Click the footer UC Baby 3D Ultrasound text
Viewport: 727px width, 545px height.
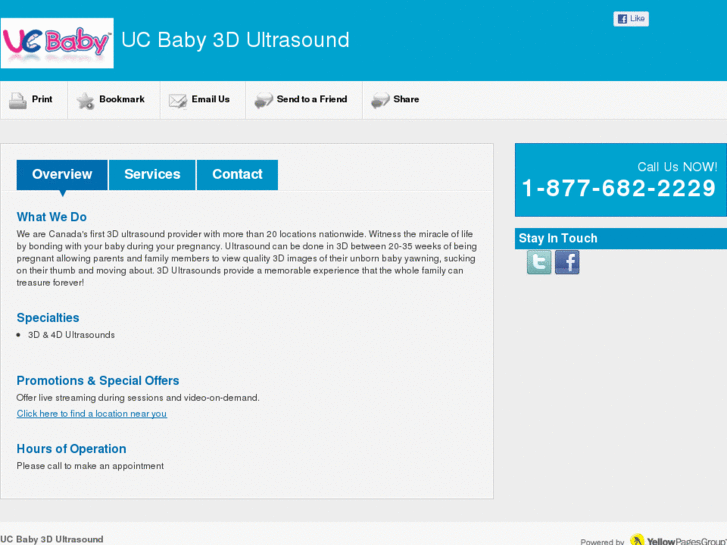[x=51, y=539]
